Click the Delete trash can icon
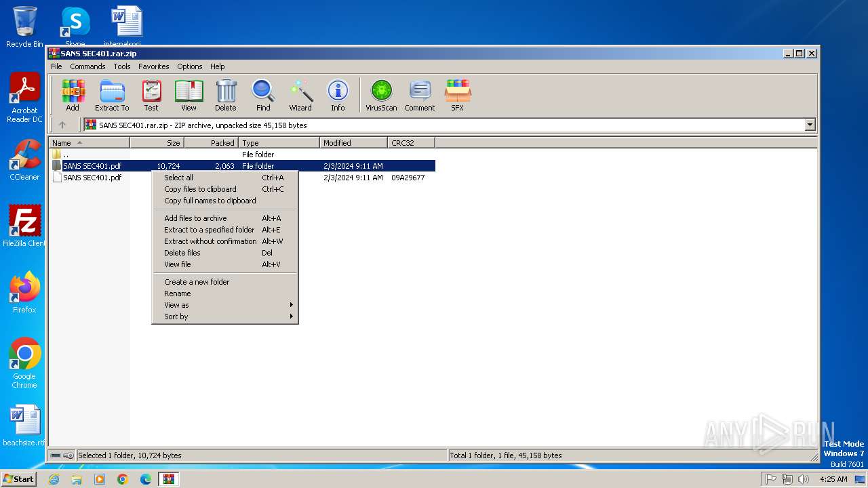Viewport: 868px width, 488px height. (226, 95)
